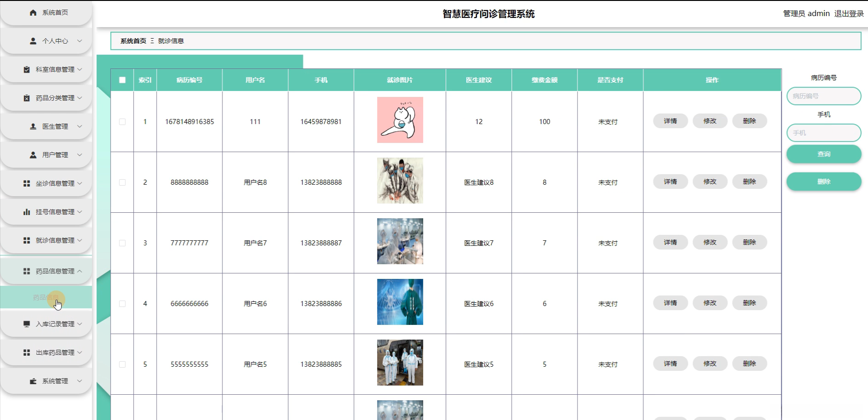The height and width of the screenshot is (420, 868).
Task: Click the 病历编号 column header
Action: (x=189, y=80)
